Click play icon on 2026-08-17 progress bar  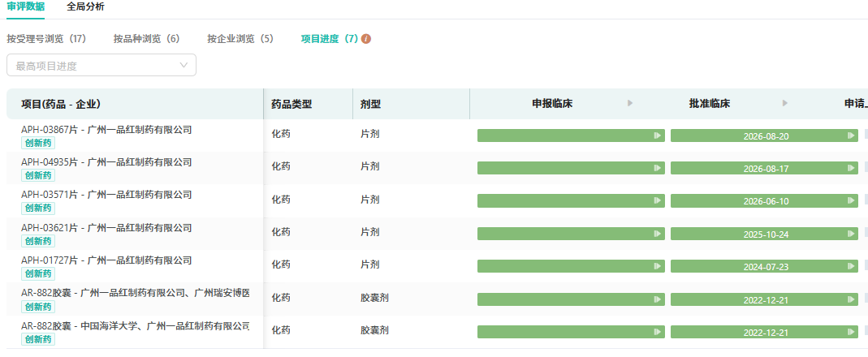[851, 168]
